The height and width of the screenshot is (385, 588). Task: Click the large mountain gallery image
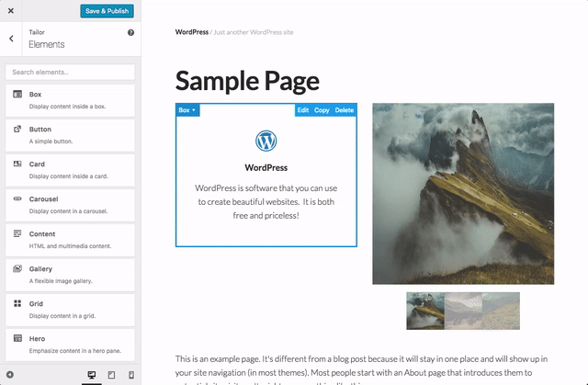463,194
